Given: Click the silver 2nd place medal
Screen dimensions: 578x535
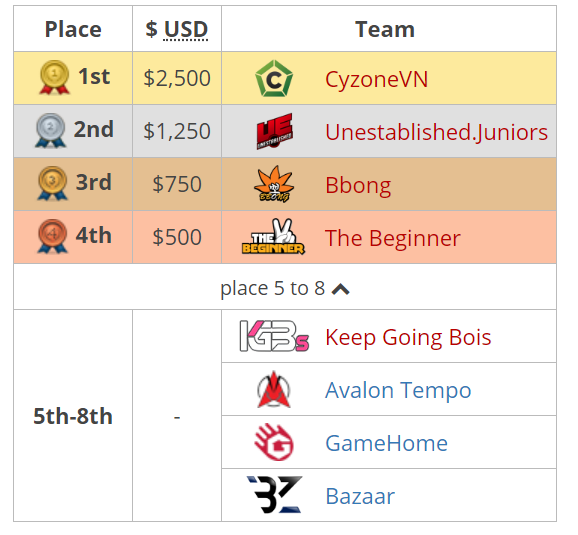Looking at the screenshot, I should pyautogui.click(x=51, y=131).
